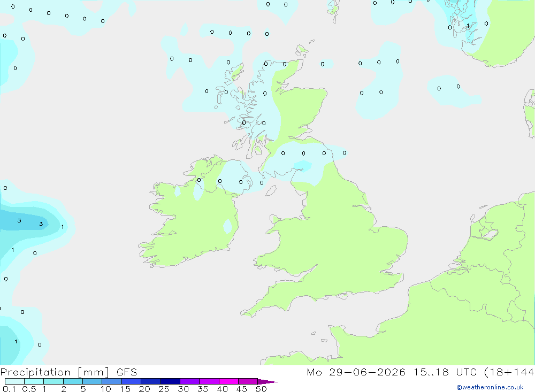
Task: Click the '25' legend scale label
Action: [x=164, y=389]
